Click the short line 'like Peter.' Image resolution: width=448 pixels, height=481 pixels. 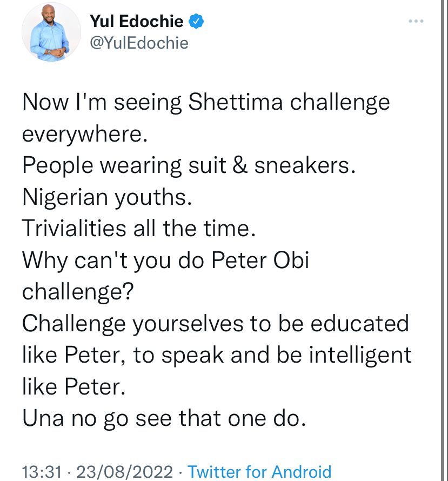coord(74,386)
